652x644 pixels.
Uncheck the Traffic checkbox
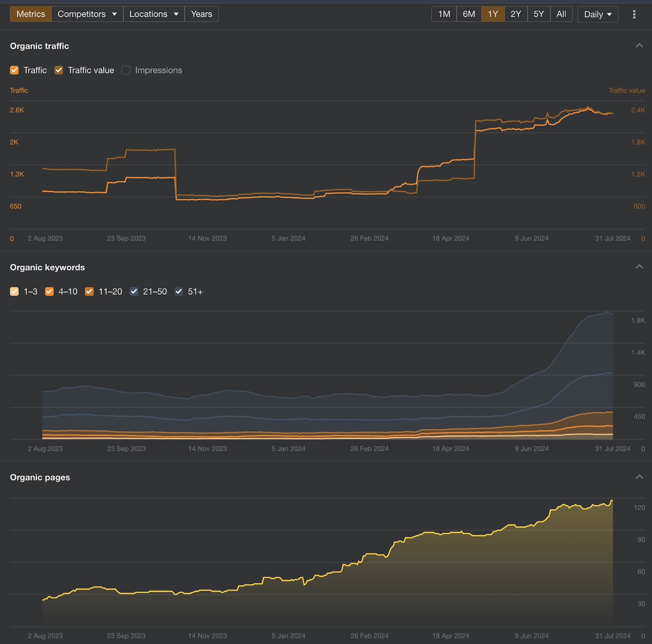click(x=14, y=70)
